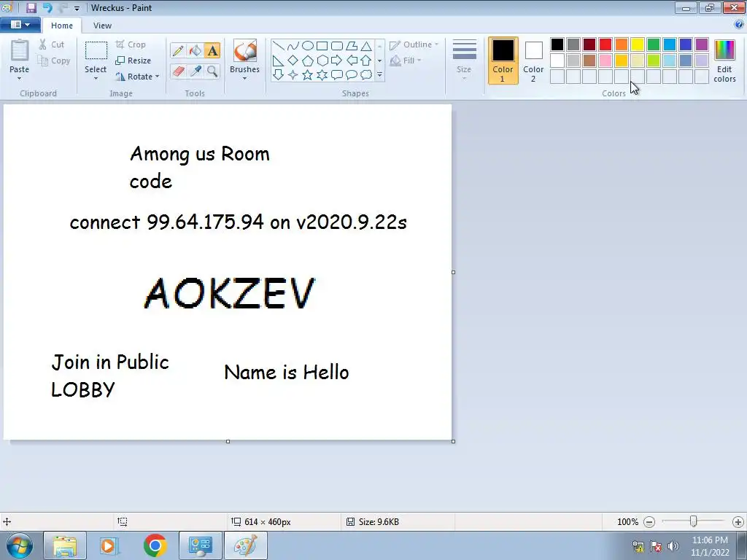Customize Quick Access Toolbar dropdown arrow

pyautogui.click(x=77, y=8)
